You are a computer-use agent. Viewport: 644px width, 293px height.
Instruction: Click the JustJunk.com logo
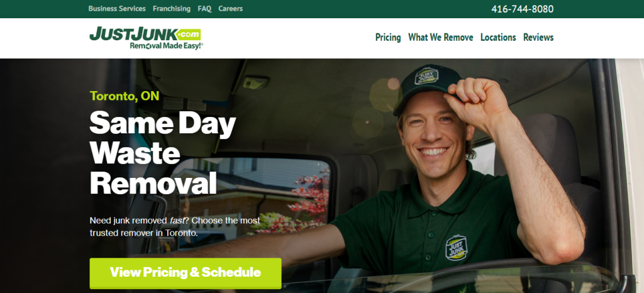click(145, 37)
